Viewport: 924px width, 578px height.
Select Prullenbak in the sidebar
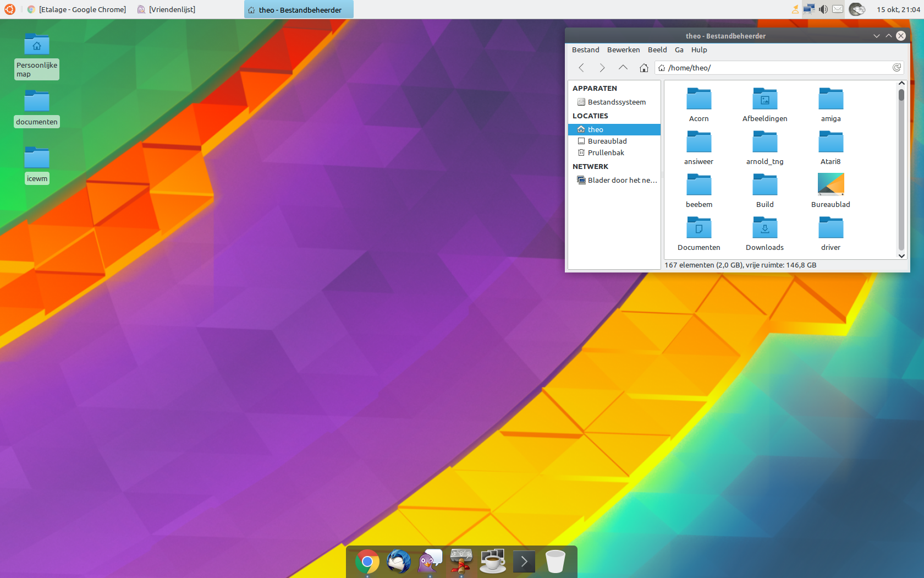606,152
